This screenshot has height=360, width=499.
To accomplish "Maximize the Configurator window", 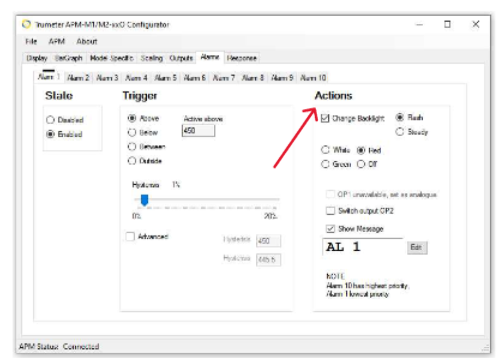I will coord(447,24).
